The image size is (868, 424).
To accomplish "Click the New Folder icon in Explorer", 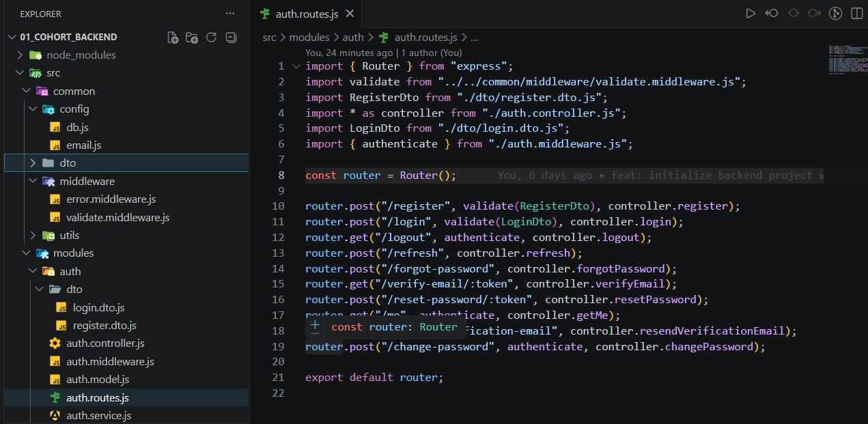I will pyautogui.click(x=192, y=38).
